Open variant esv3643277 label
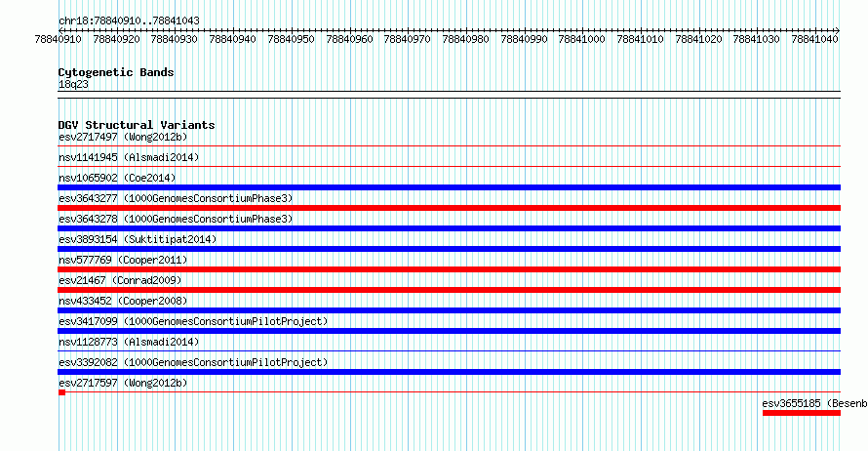 176,198
